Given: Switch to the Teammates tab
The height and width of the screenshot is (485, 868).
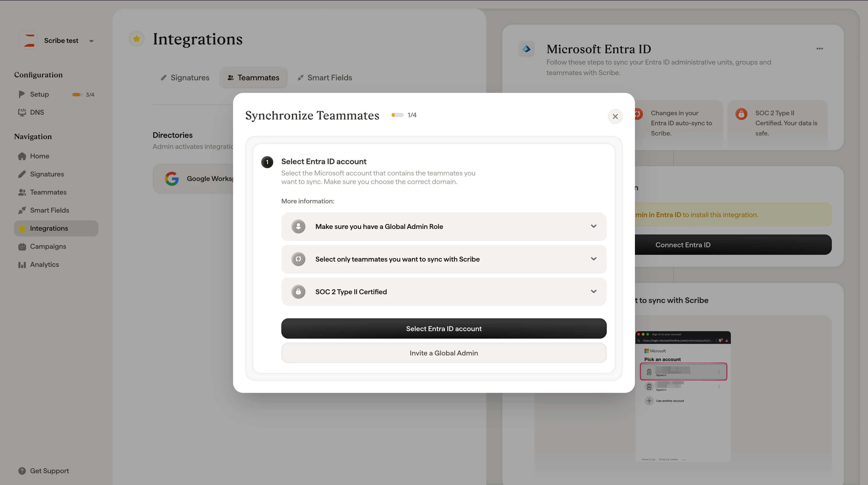Looking at the screenshot, I should 253,78.
